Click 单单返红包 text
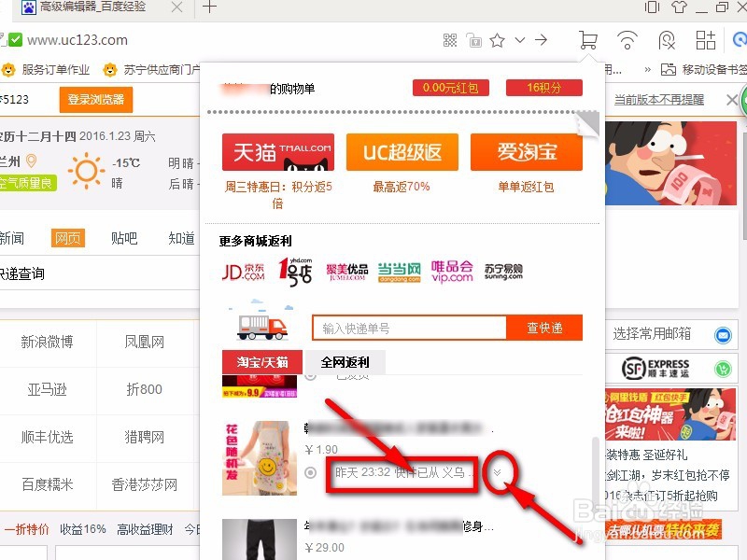 point(526,187)
